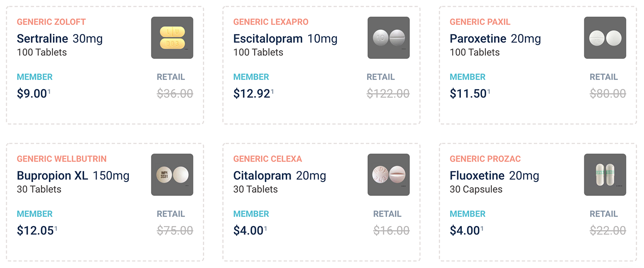
Task: Select the Paroxetine 20mg product title
Action: click(495, 39)
